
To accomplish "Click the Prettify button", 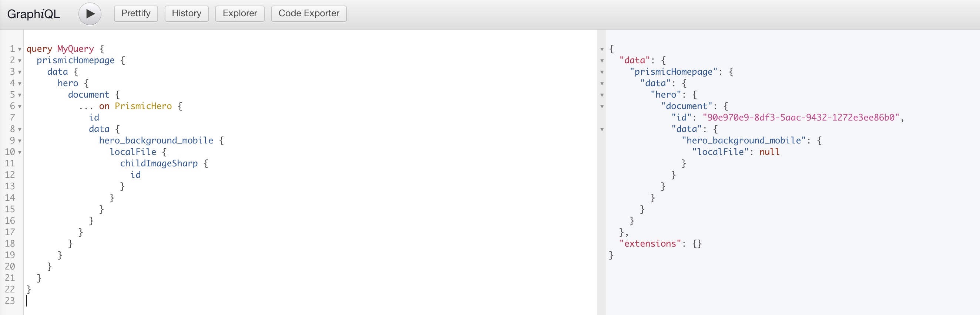I will tap(136, 13).
